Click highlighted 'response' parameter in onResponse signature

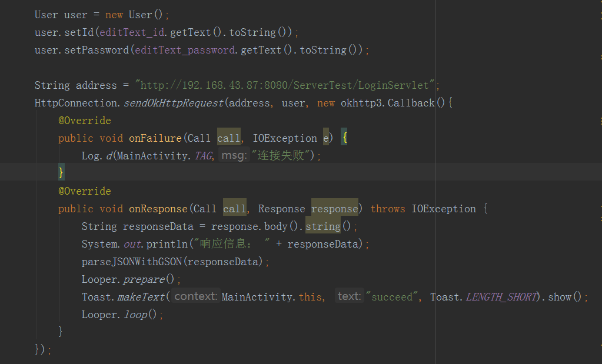coord(334,209)
